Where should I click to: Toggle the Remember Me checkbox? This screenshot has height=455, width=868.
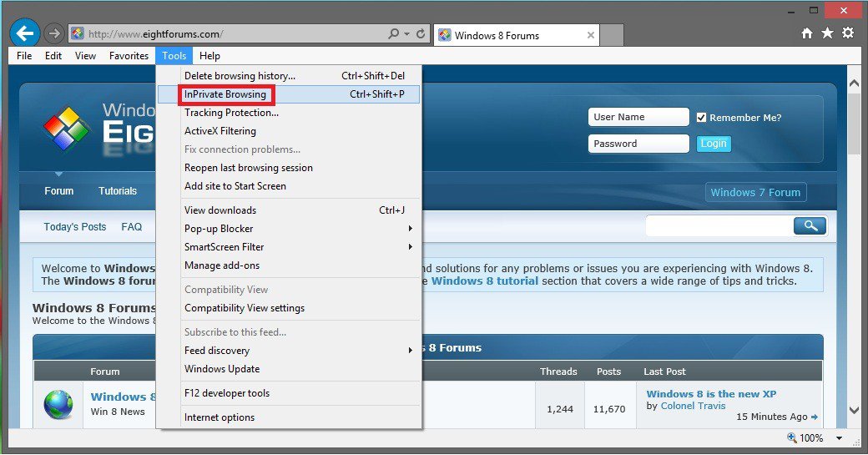click(x=702, y=118)
